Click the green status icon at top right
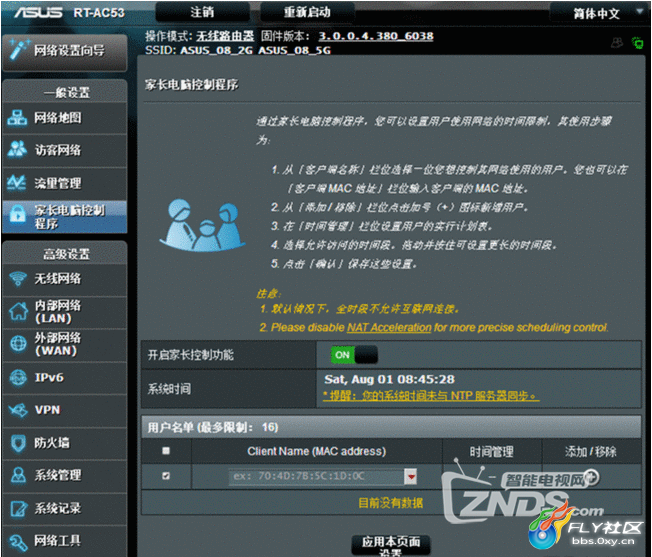 637,42
